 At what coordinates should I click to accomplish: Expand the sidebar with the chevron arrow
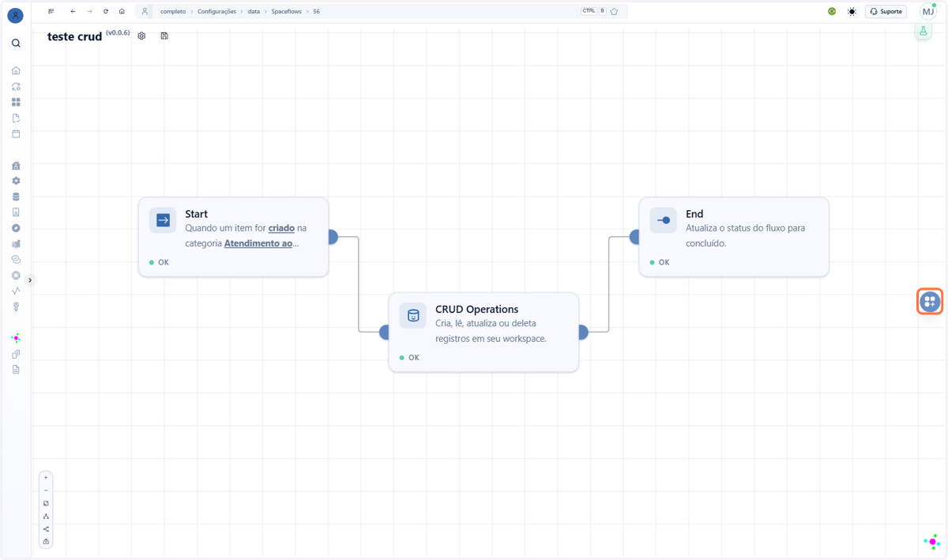[x=30, y=280]
